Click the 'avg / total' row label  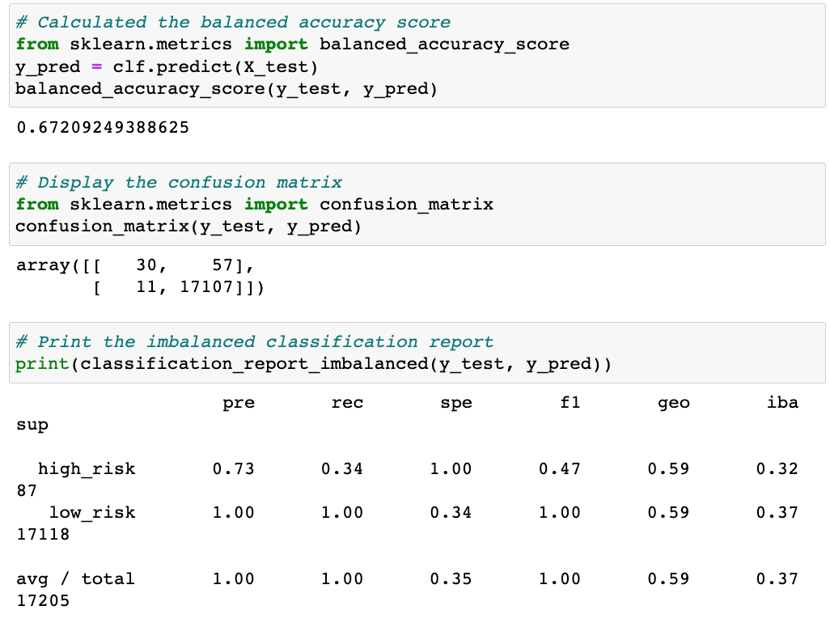pos(76,578)
